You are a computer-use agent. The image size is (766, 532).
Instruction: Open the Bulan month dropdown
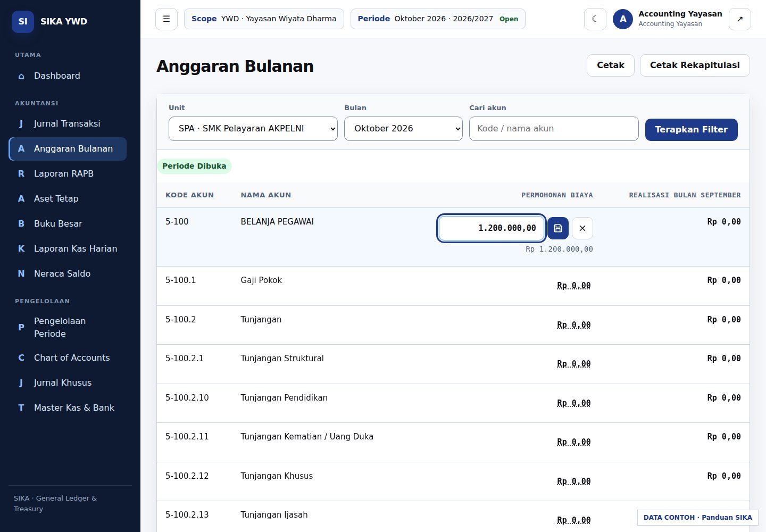coord(403,129)
